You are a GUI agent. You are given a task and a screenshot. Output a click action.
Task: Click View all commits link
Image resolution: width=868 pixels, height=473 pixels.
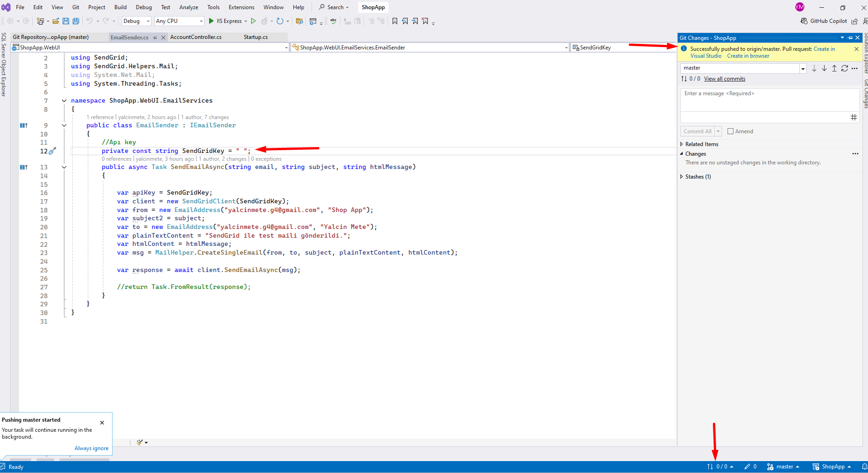(x=725, y=79)
